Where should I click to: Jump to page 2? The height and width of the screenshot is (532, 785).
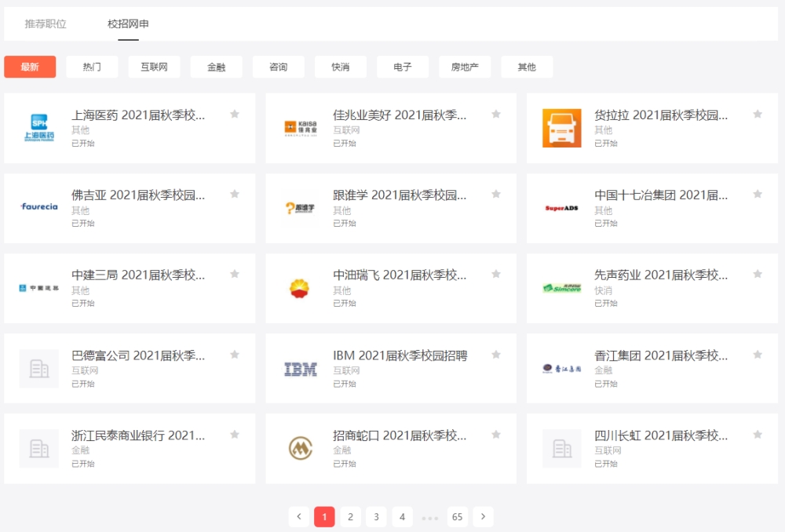(x=350, y=516)
